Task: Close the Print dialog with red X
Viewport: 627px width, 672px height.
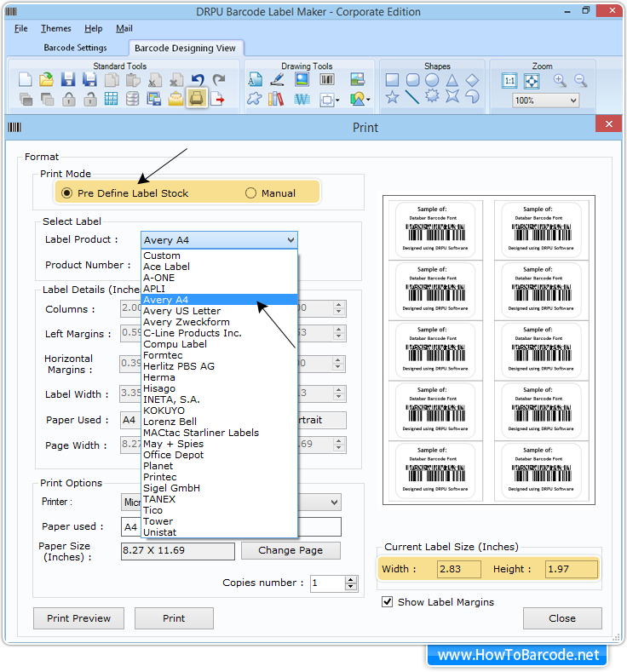Action: (x=608, y=123)
